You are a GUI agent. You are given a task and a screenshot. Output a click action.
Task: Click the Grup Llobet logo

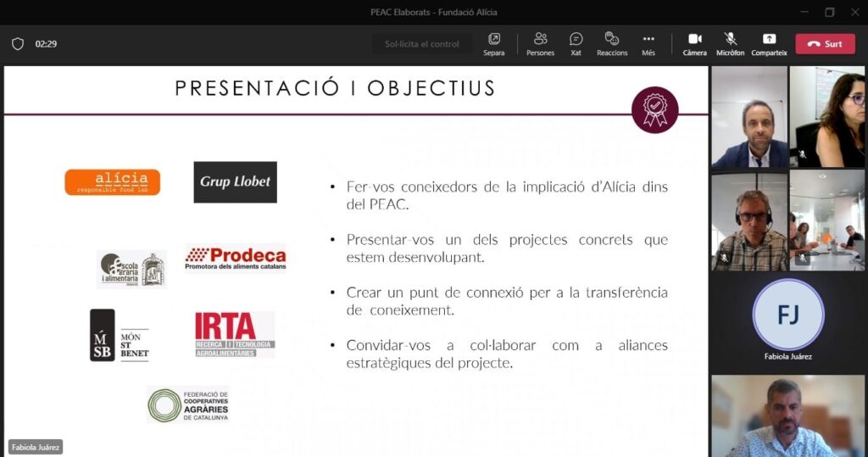[235, 181]
